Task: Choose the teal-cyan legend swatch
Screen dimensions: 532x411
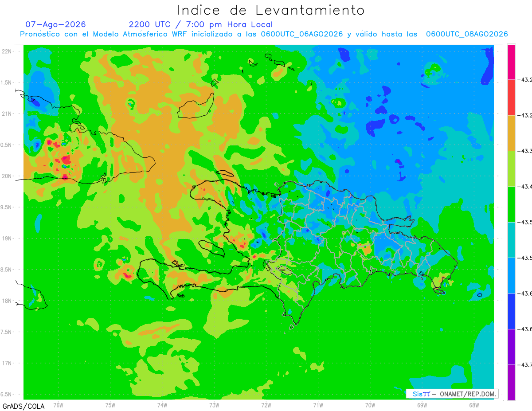Action: pos(511,240)
